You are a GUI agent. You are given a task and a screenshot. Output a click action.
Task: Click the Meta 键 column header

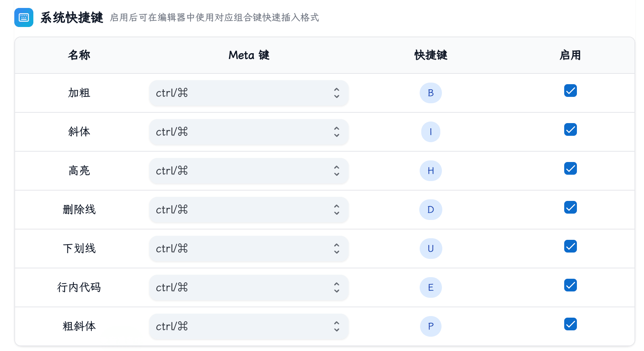(249, 55)
